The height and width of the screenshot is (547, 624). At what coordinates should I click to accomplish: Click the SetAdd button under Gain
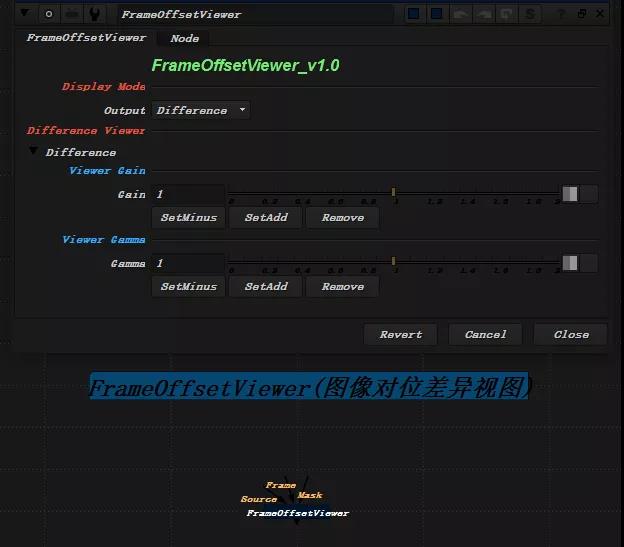tap(266, 218)
